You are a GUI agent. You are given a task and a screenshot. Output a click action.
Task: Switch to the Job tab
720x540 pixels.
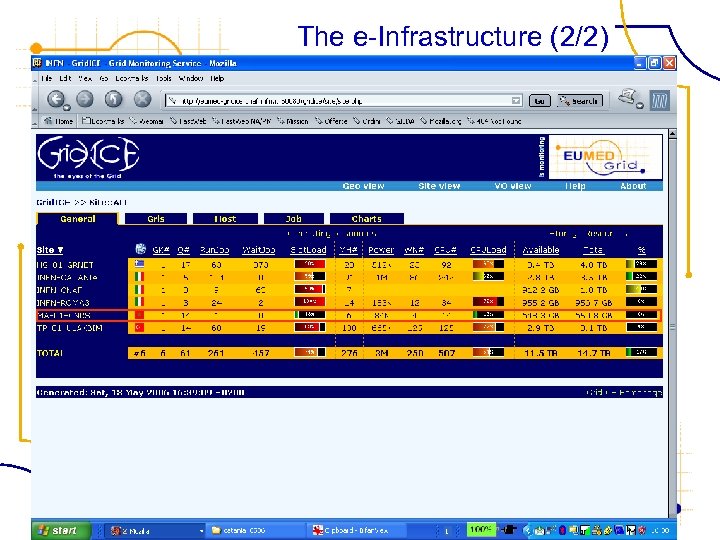pyautogui.click(x=294, y=219)
